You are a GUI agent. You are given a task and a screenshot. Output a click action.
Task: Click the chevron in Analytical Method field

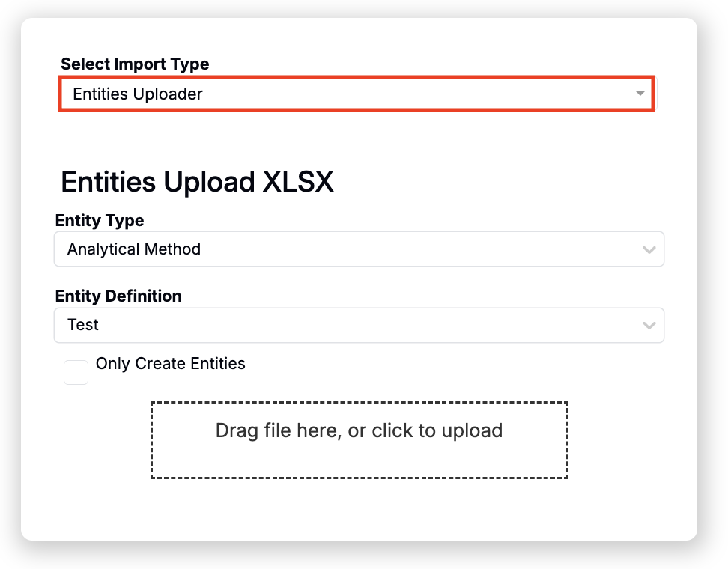[x=649, y=249]
